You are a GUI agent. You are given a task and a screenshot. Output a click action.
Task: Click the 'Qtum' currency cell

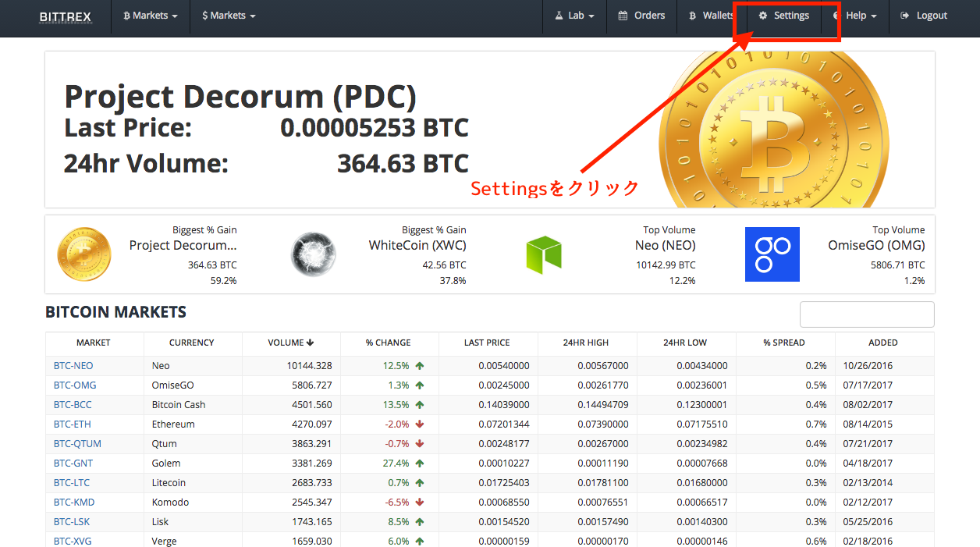click(165, 443)
